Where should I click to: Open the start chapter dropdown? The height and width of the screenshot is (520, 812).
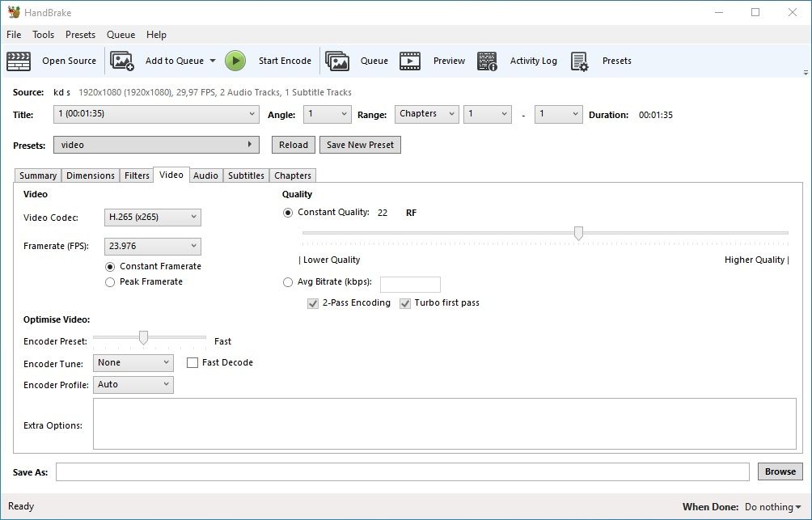(x=488, y=115)
